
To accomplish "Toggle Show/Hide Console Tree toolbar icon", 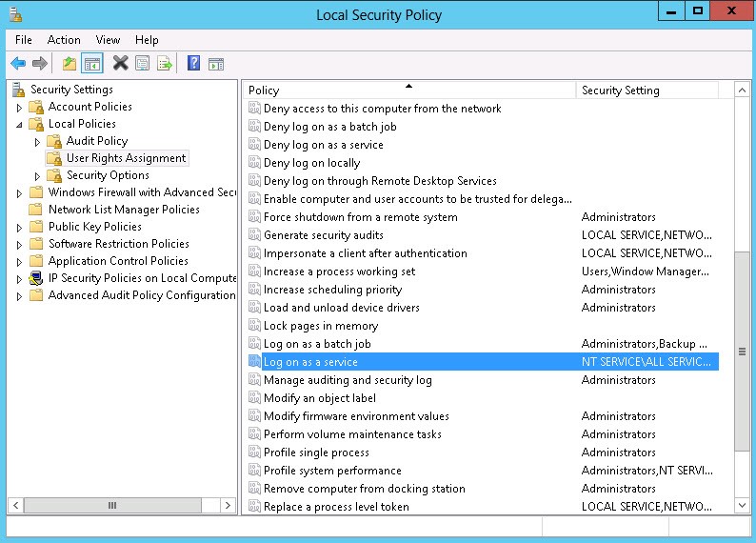I will [x=92, y=64].
